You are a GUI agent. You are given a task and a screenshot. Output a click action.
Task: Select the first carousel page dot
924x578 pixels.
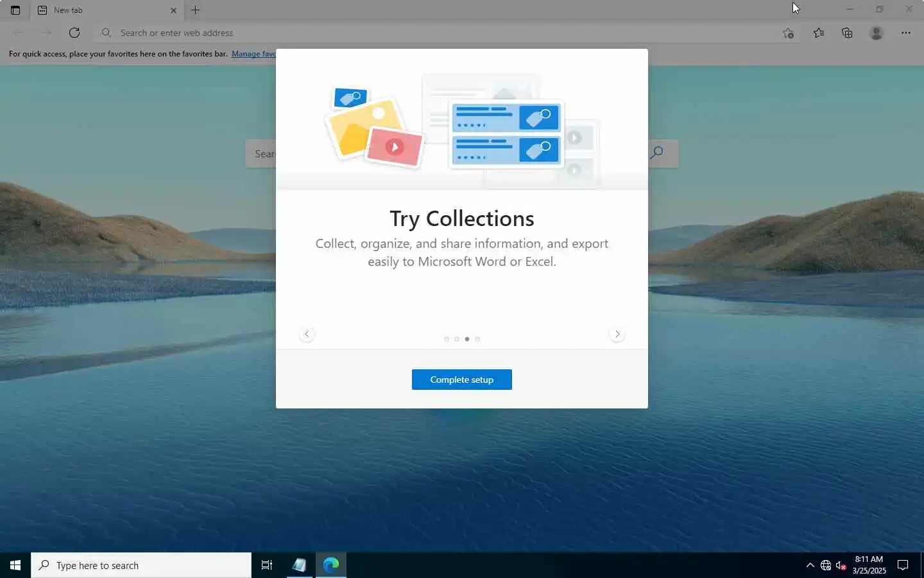click(x=447, y=339)
